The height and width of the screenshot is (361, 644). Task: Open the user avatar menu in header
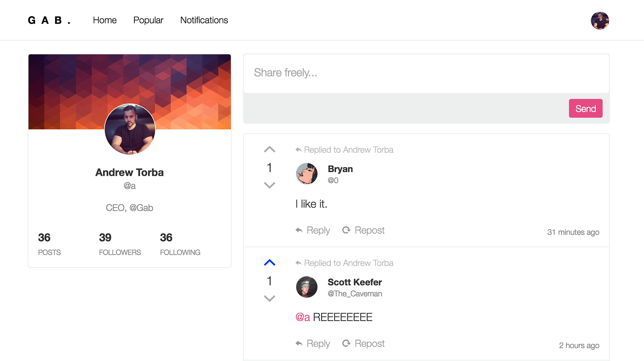(x=600, y=21)
